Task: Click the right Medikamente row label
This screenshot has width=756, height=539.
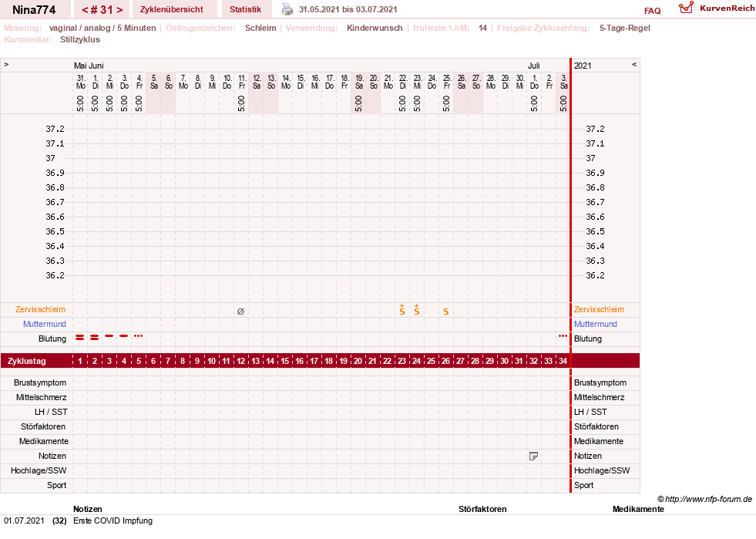Action: pyautogui.click(x=598, y=441)
